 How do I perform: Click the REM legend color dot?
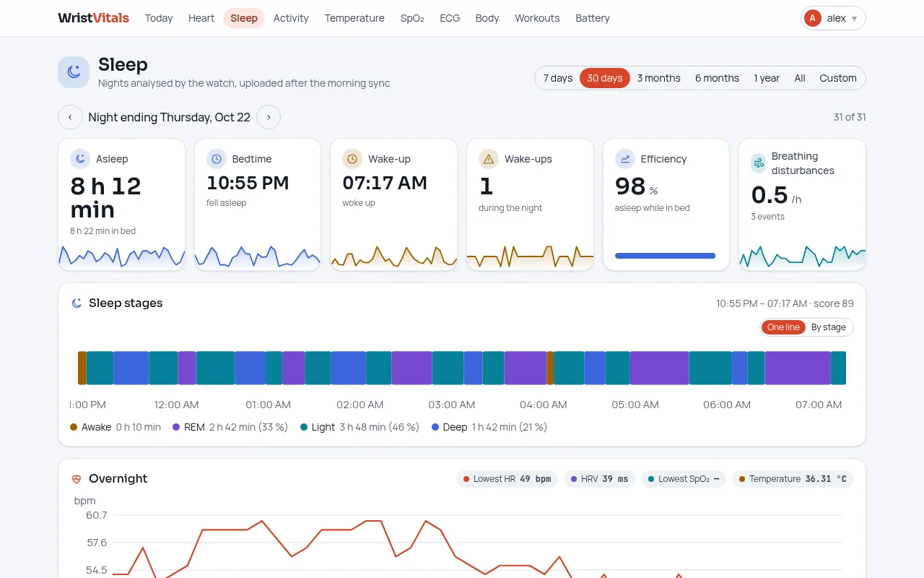tap(176, 427)
